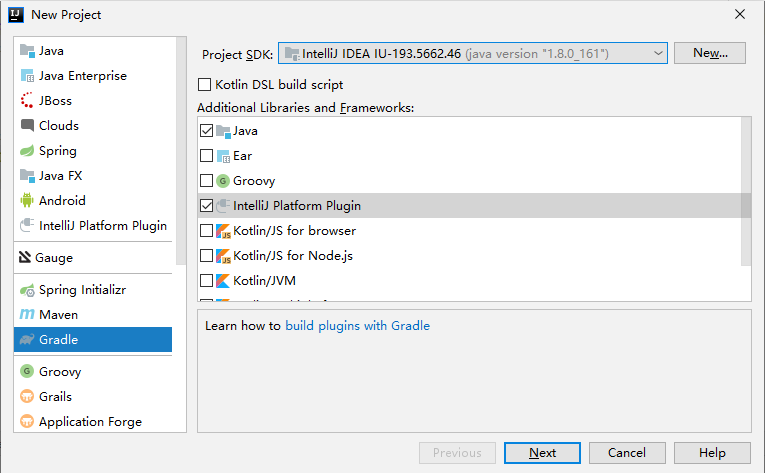
Task: Click the Gauge label in sidebar
Action: 54,257
